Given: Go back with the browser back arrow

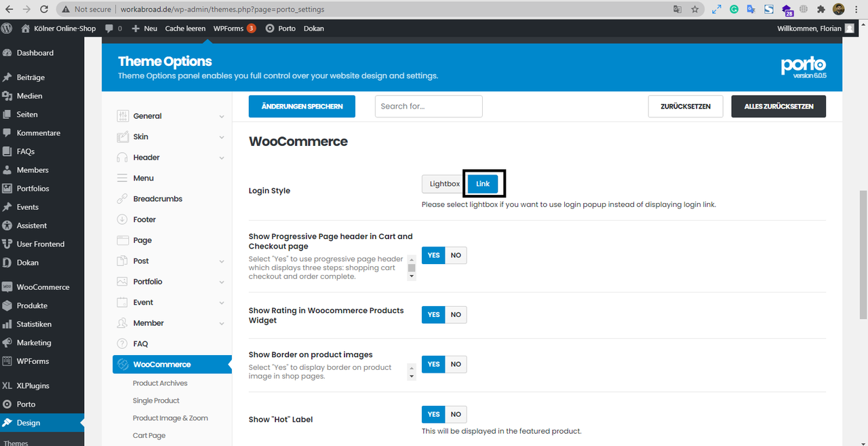Looking at the screenshot, I should click(x=9, y=10).
